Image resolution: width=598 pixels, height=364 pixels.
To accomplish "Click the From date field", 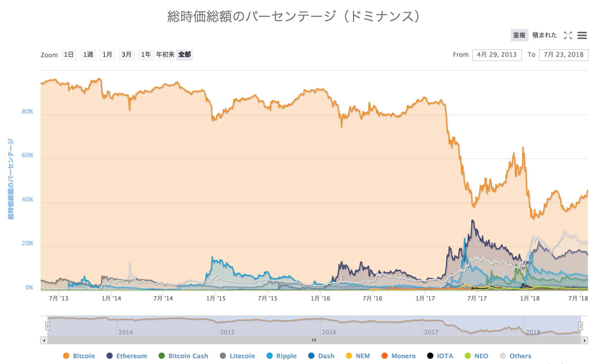I will click(x=497, y=55).
